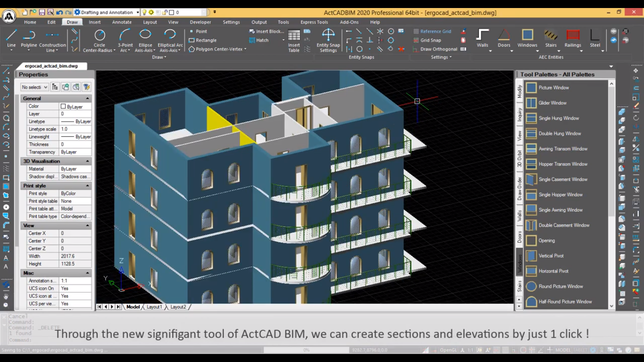
Task: Expand the Settings panel dropdown
Action: [x=441, y=57]
